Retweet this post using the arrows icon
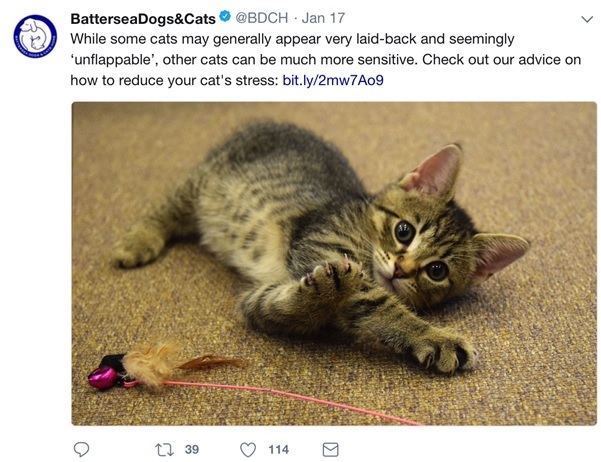Viewport: 601px width, 462px height. pyautogui.click(x=164, y=449)
